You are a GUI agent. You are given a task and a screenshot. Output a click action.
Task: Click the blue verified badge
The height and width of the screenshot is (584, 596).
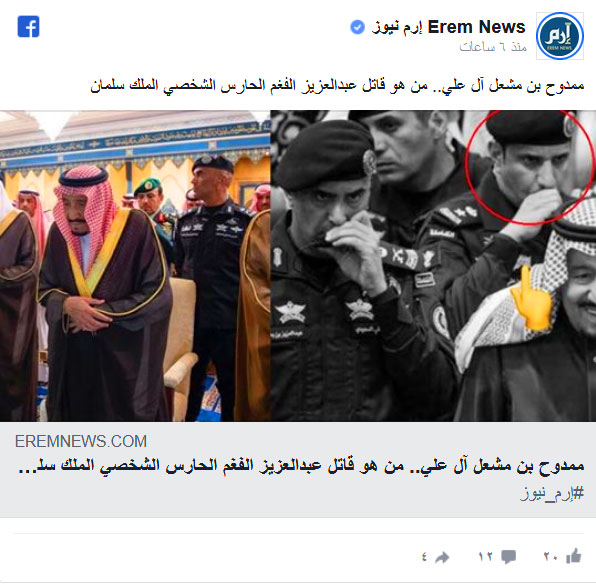[357, 27]
